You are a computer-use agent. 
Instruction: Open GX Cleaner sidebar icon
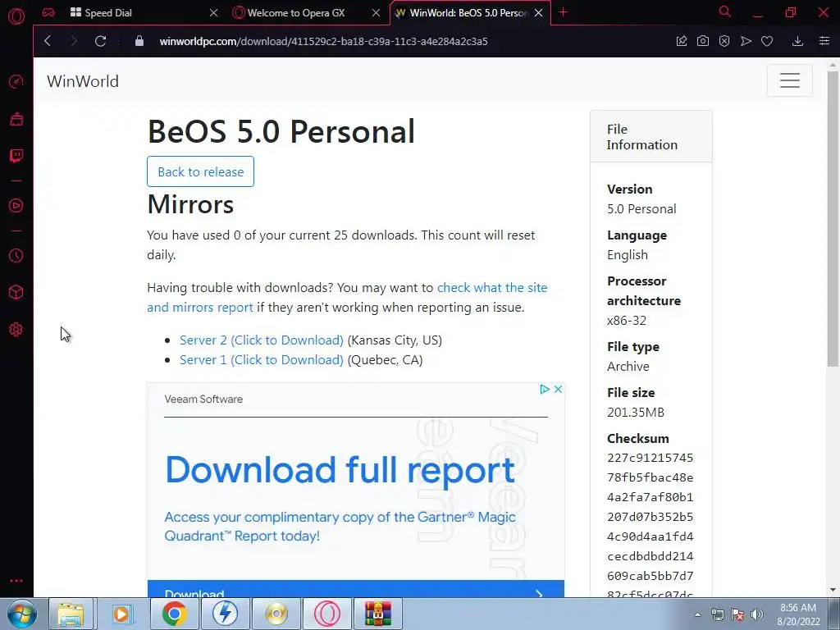[x=16, y=119]
